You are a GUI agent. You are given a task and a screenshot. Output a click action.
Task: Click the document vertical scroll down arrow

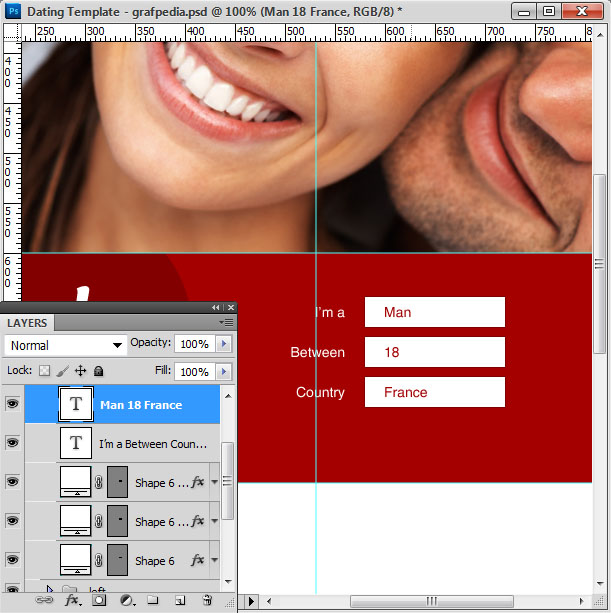600,584
